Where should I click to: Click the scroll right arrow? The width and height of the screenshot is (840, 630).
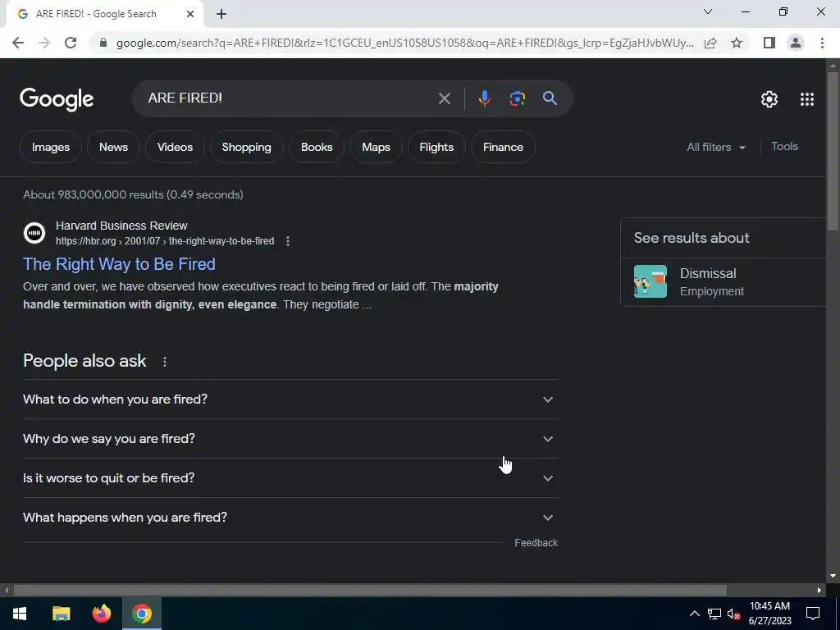(x=819, y=591)
